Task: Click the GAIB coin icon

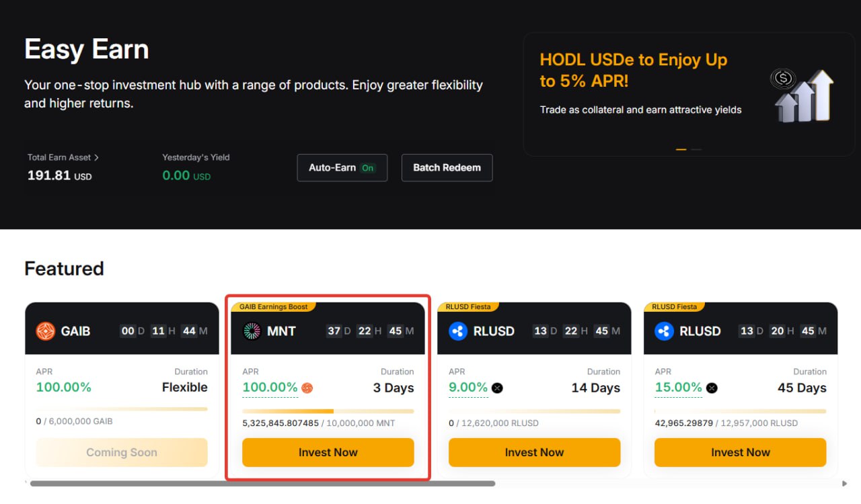Action: point(46,331)
